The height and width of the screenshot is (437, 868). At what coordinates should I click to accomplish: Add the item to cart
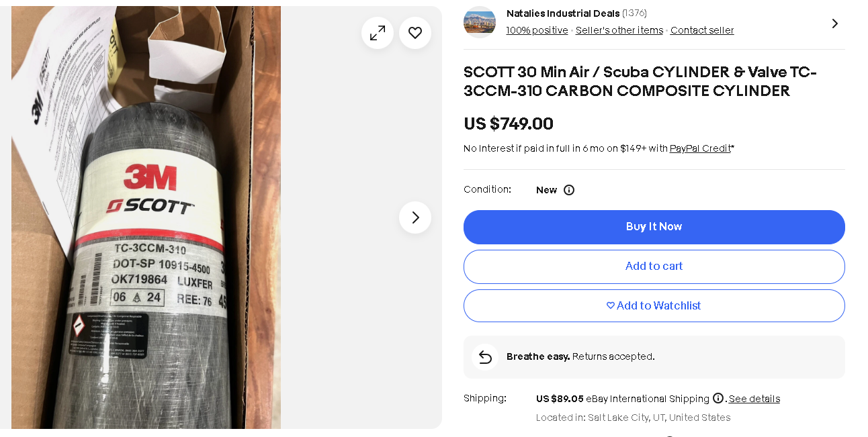click(x=654, y=266)
